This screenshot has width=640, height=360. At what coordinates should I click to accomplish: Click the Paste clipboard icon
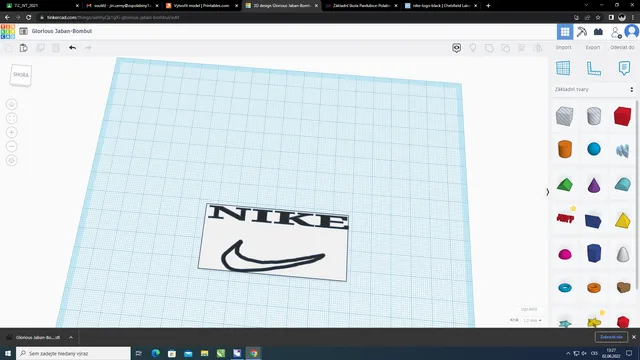[x=24, y=48]
